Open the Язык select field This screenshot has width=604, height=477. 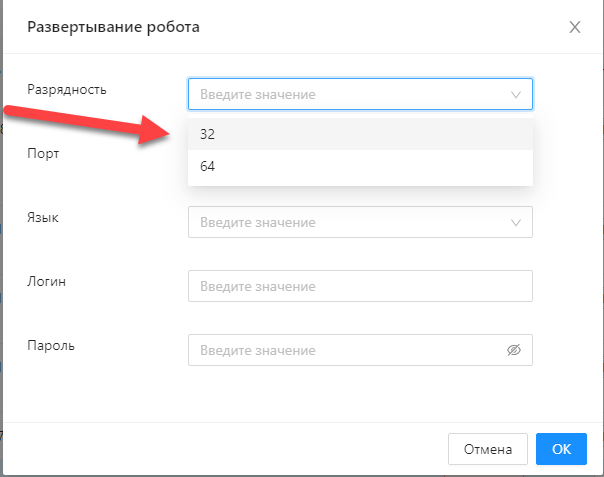pos(360,222)
